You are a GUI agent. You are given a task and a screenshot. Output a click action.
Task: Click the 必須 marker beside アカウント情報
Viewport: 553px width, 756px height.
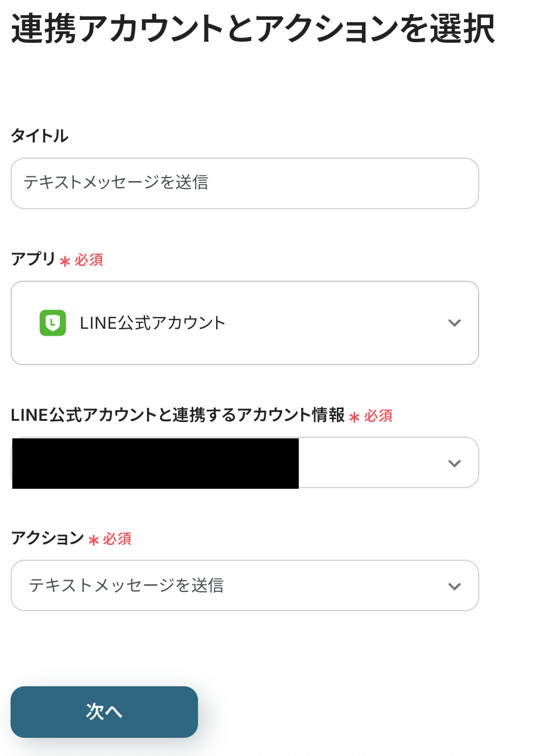(x=378, y=416)
